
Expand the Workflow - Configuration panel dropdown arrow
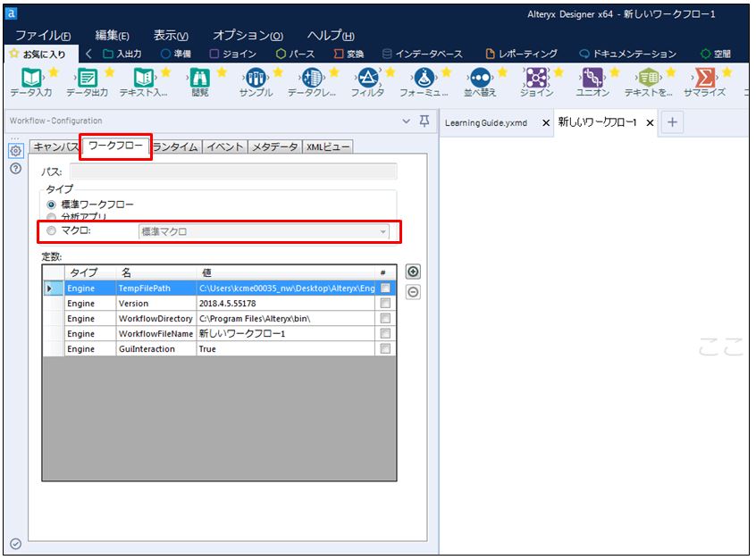click(407, 121)
